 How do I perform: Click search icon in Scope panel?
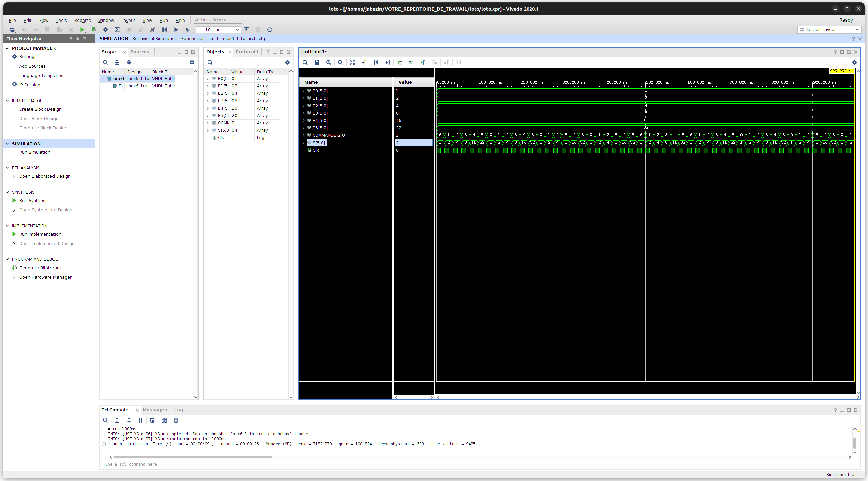click(x=105, y=62)
